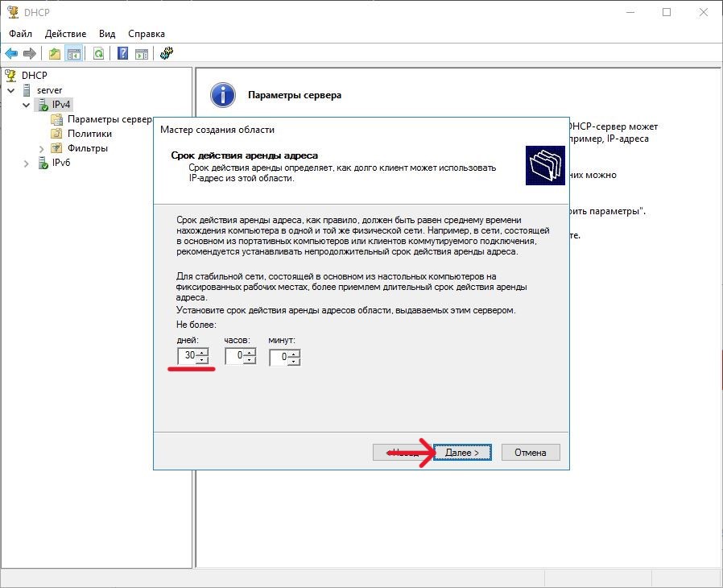The width and height of the screenshot is (723, 588).
Task: Open the Действие menu
Action: [x=65, y=34]
